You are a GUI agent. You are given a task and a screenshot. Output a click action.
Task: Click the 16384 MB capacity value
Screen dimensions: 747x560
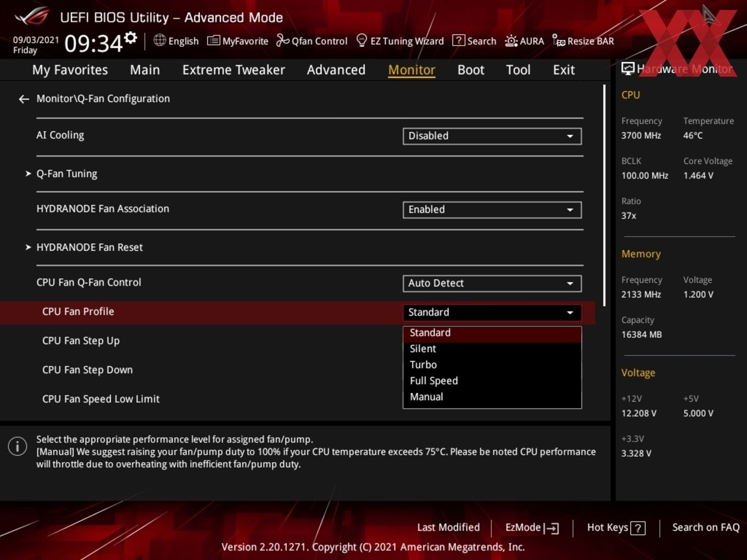pos(642,334)
